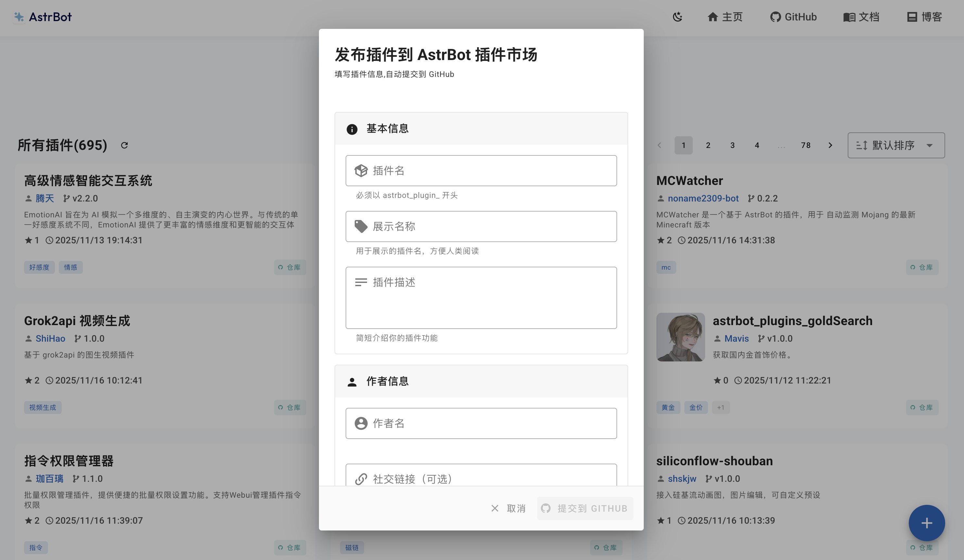Open 仓库 link of Grok2api plugin
Viewport: 964px width, 560px height.
pyautogui.click(x=290, y=408)
